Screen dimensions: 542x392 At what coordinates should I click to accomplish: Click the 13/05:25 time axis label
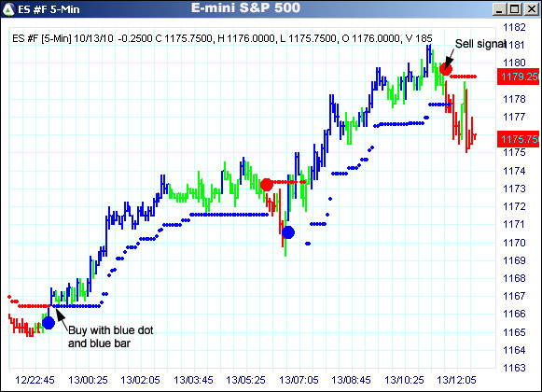pos(245,380)
